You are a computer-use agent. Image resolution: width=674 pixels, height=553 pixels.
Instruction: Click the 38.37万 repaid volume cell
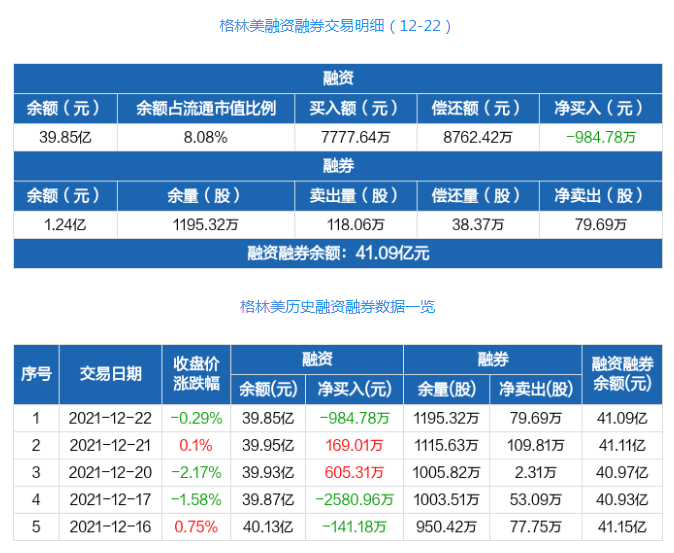pos(478,225)
